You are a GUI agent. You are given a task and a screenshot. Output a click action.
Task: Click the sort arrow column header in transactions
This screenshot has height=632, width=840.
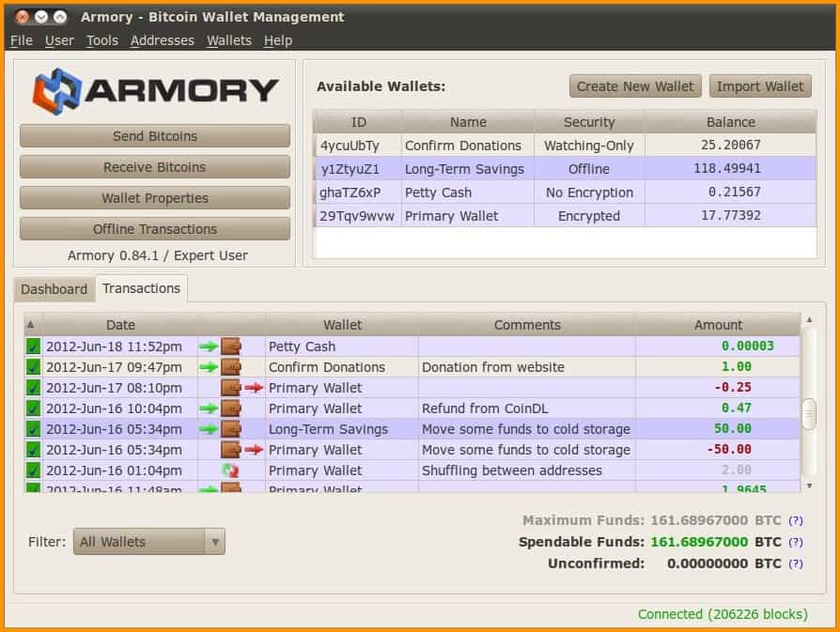[31, 325]
